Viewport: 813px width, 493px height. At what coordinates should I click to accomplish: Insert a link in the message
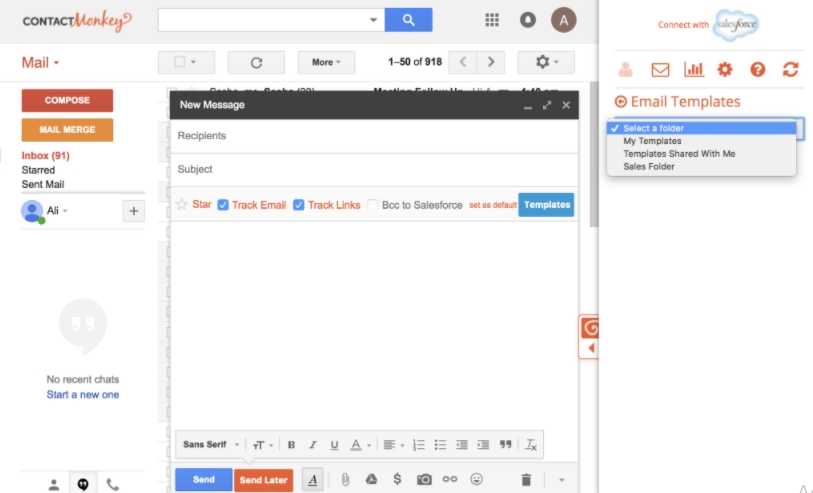[450, 480]
